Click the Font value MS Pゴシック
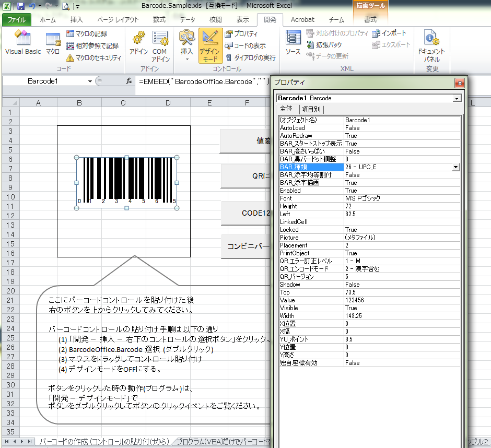Image resolution: width=491 pixels, height=448 pixels. tap(402, 198)
